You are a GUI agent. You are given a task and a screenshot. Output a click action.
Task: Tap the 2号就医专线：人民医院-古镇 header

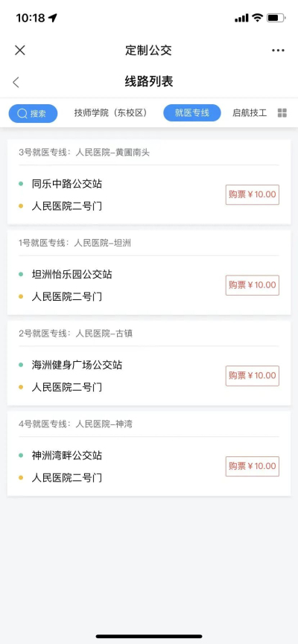pyautogui.click(x=76, y=334)
